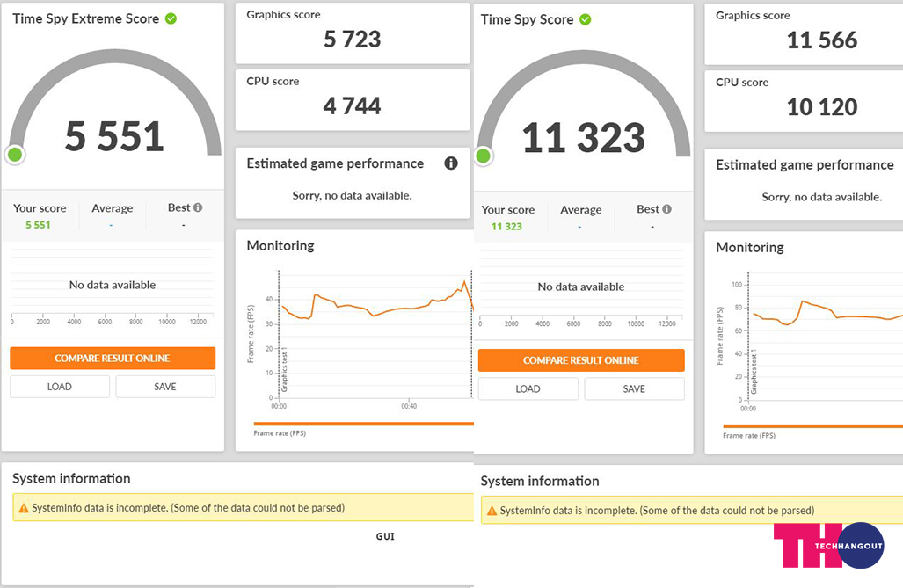The height and width of the screenshot is (588, 903).
Task: Click the orange Frame rate (FPS) legend bar in right Monitoring
Action: pyautogui.click(x=812, y=426)
